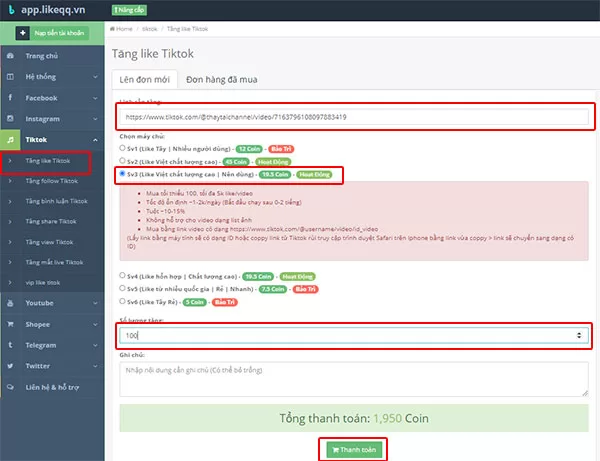Image resolution: width=600 pixels, height=461 pixels.
Task: Click the Thanh toán payment button
Action: [354, 450]
